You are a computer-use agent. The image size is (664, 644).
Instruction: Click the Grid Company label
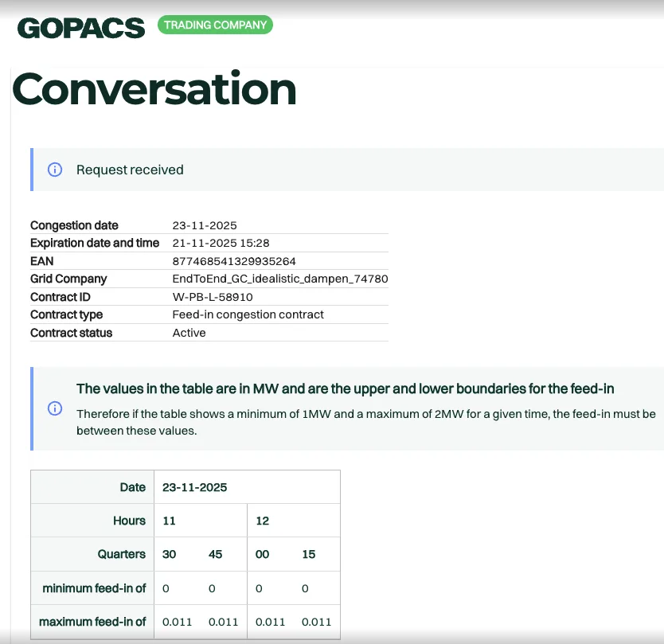point(68,279)
